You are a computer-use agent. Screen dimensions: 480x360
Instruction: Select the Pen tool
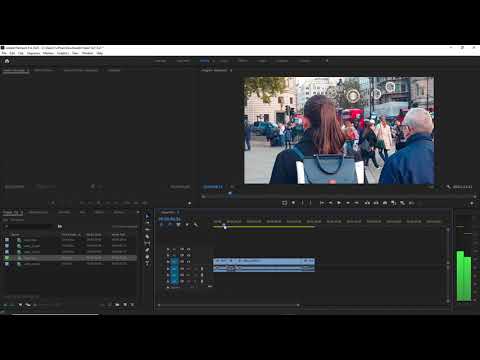tap(147, 250)
